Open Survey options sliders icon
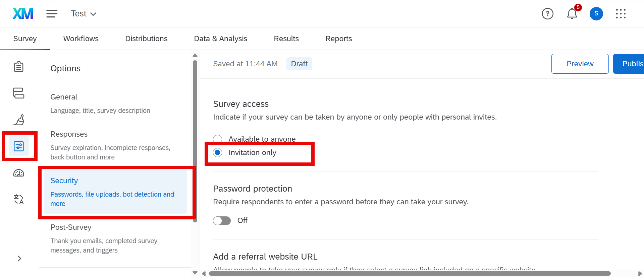644x277 pixels. pos(19,146)
